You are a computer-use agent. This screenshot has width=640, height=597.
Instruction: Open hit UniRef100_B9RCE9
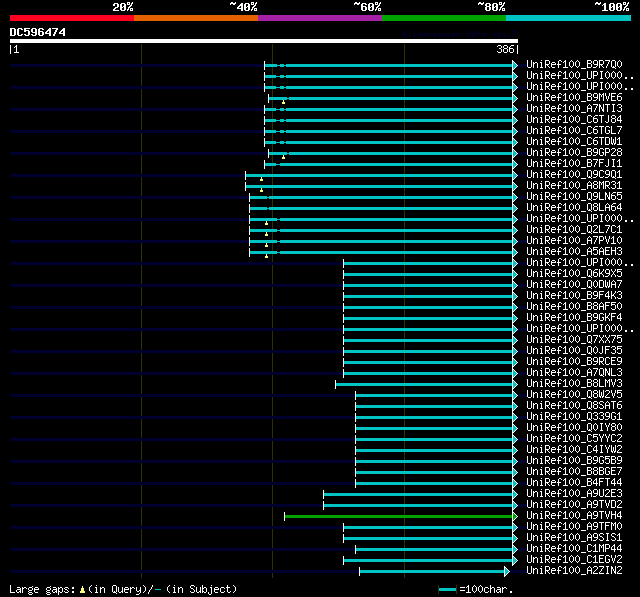coord(574,362)
